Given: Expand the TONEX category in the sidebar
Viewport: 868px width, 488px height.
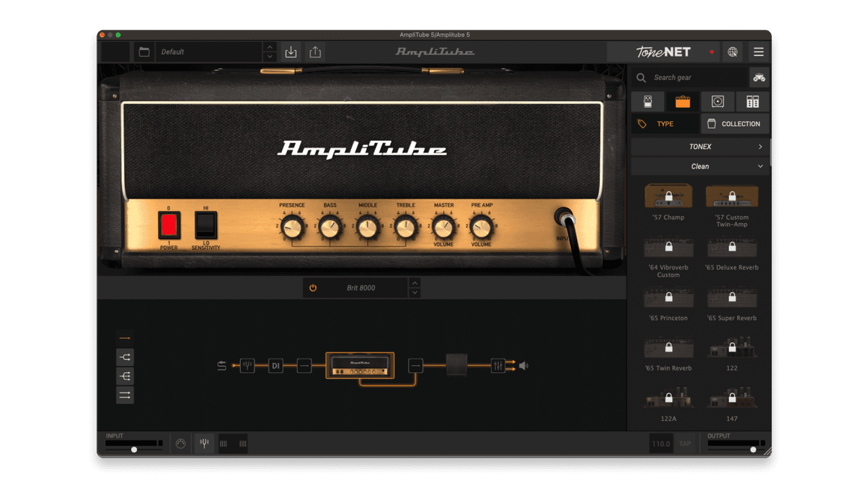Looking at the screenshot, I should click(x=700, y=146).
